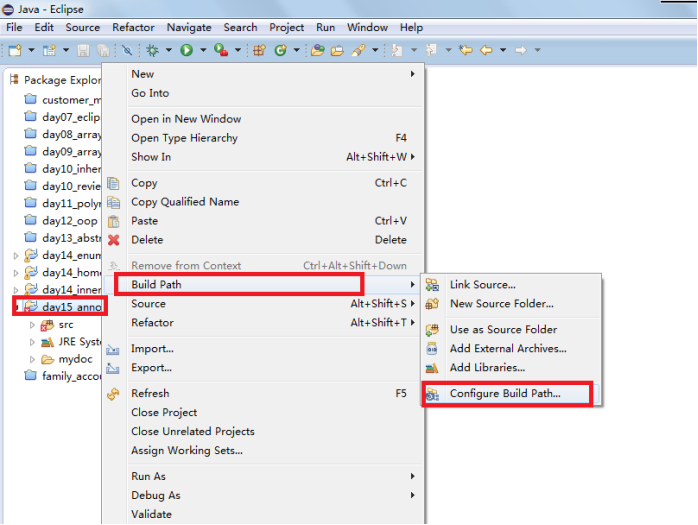Click the Package Explorer tab

(56, 80)
